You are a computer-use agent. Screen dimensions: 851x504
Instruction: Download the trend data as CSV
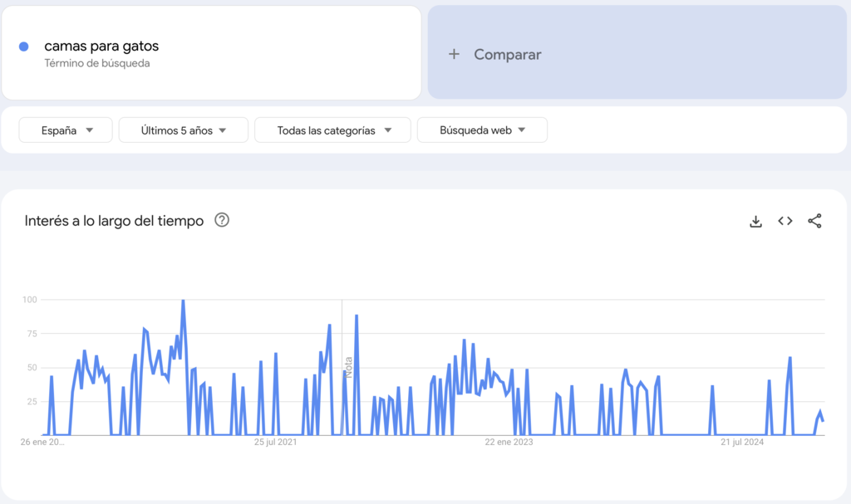(755, 221)
